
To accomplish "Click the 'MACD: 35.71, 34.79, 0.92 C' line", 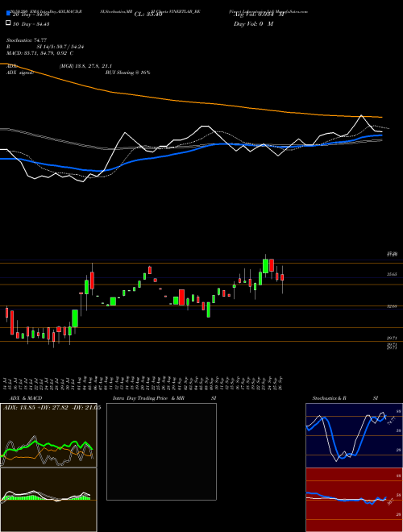I will 40,53.
